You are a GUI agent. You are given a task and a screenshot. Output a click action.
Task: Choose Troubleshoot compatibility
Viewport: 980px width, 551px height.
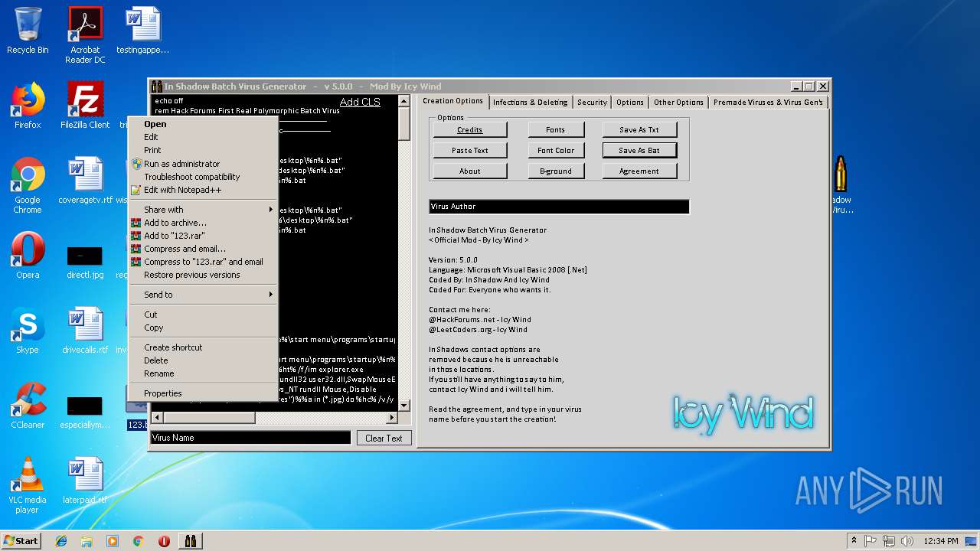[202, 177]
